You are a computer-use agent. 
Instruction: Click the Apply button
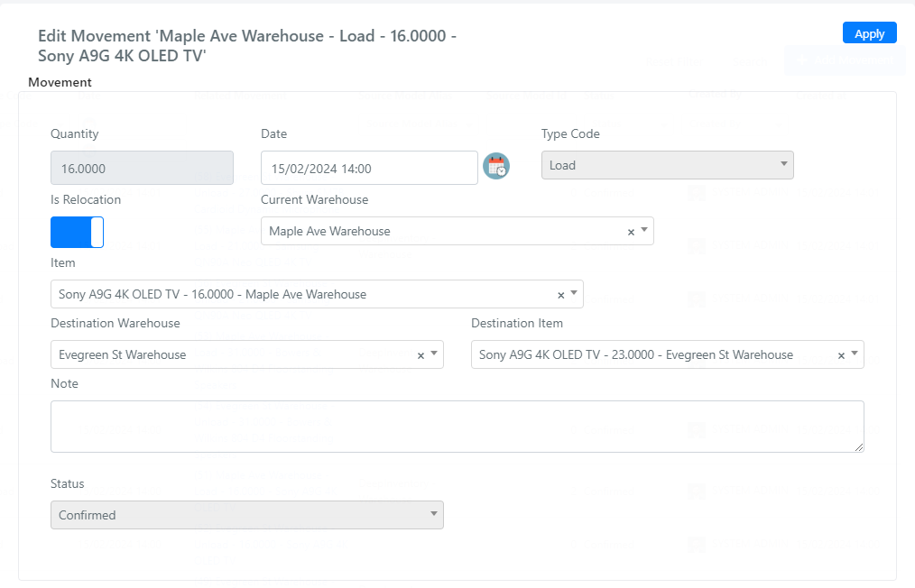(870, 33)
